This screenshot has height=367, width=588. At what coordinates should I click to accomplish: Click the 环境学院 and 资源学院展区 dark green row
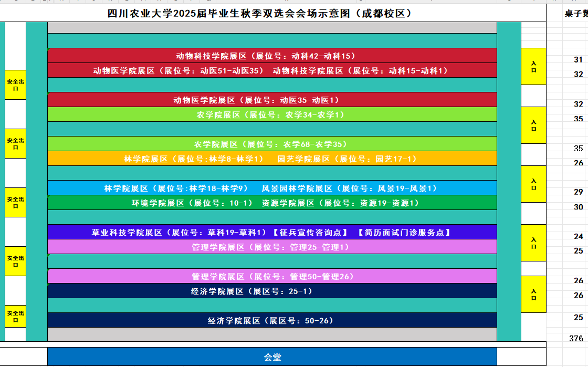point(272,203)
